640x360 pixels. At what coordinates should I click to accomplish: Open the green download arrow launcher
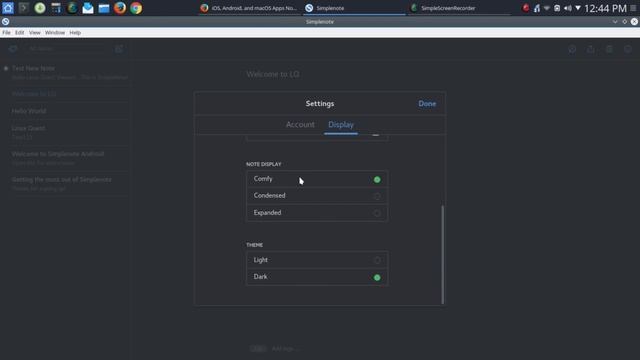40,8
